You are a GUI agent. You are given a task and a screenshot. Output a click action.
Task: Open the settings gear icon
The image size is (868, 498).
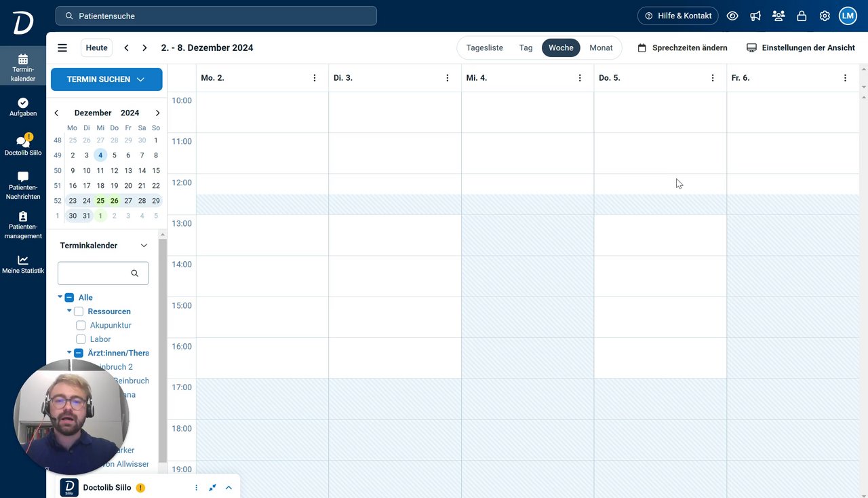tap(825, 16)
